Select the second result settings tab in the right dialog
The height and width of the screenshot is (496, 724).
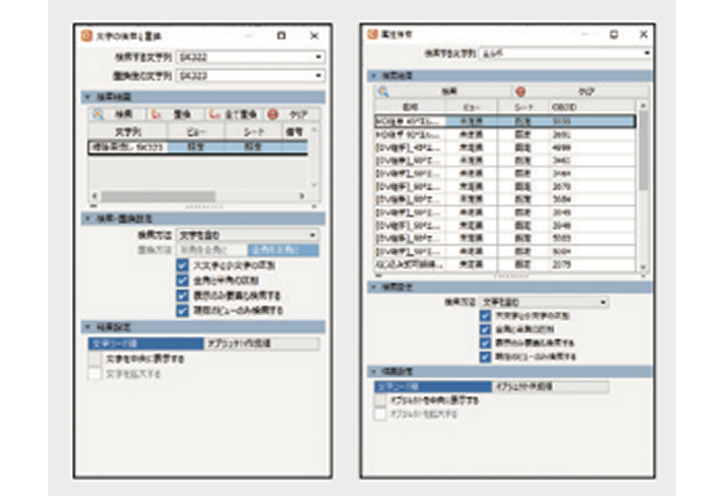[548, 386]
